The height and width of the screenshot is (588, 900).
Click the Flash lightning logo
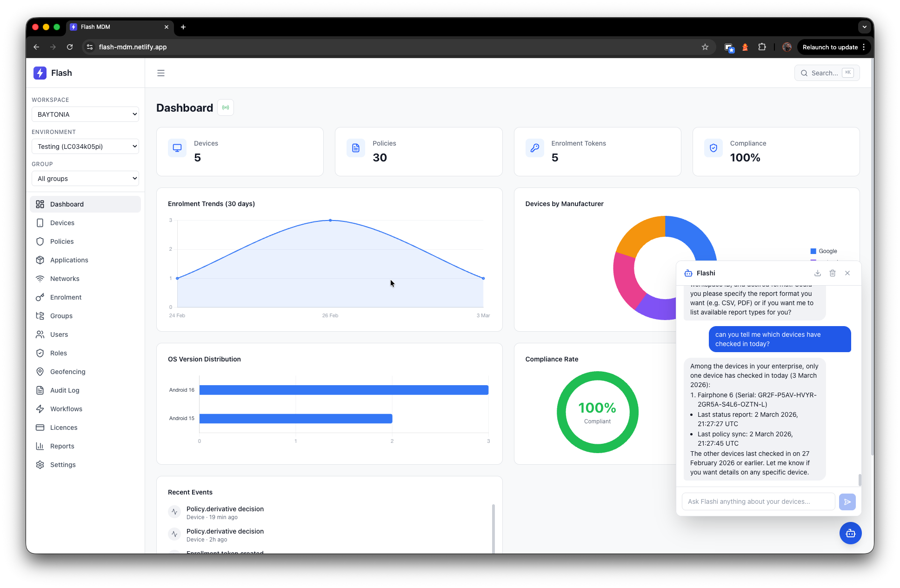pyautogui.click(x=40, y=73)
